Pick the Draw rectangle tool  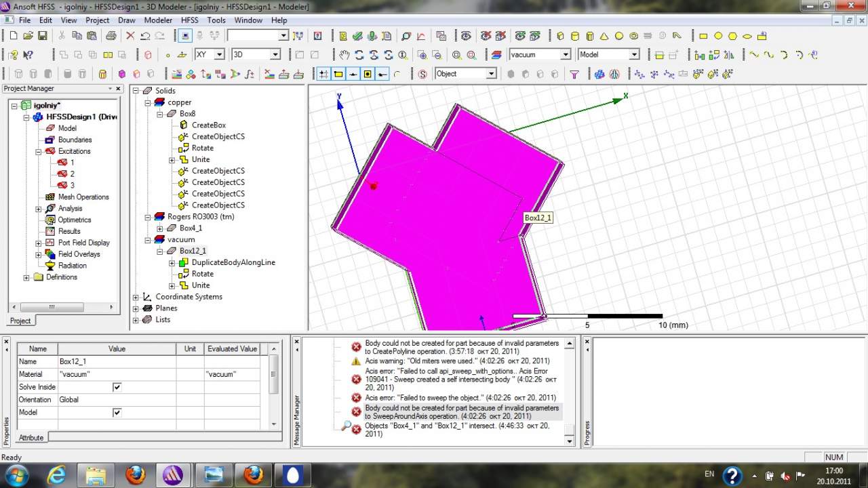click(703, 36)
